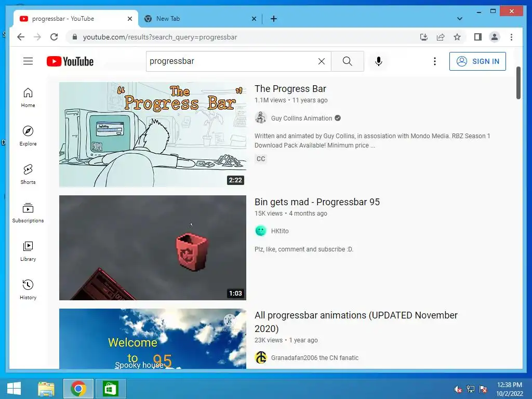Clear the search query with X
The width and height of the screenshot is (532, 399).
coord(321,61)
